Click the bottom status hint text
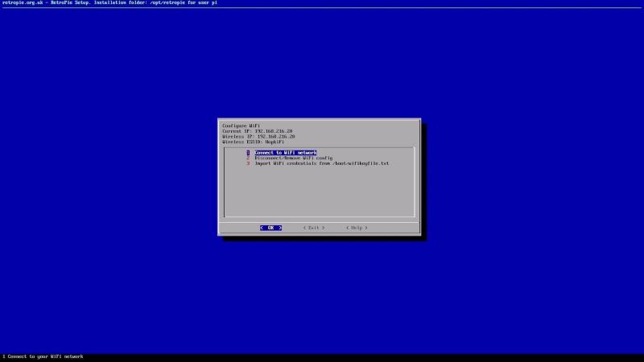 pyautogui.click(x=43, y=356)
